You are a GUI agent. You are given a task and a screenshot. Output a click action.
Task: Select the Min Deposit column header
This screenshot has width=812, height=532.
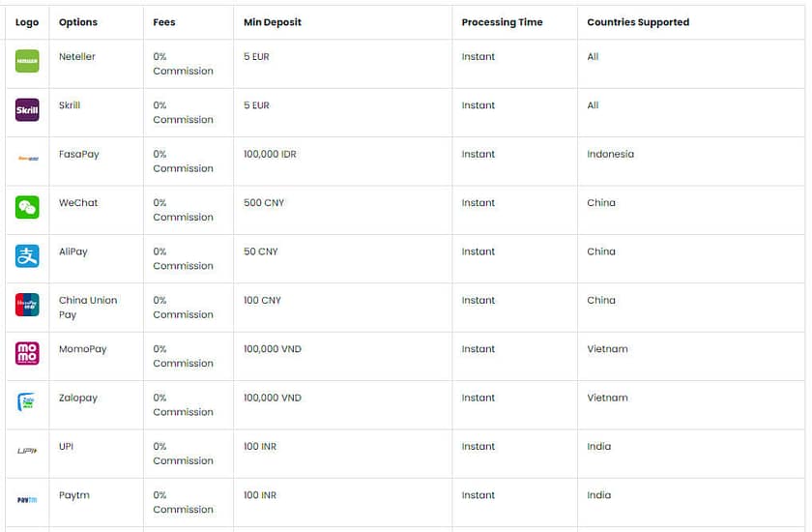[x=273, y=22]
